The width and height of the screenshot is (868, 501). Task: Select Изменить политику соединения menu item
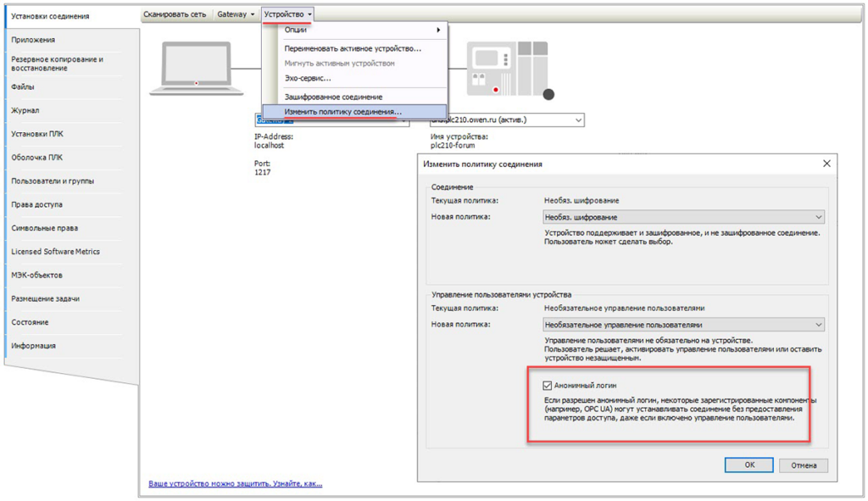[343, 112]
